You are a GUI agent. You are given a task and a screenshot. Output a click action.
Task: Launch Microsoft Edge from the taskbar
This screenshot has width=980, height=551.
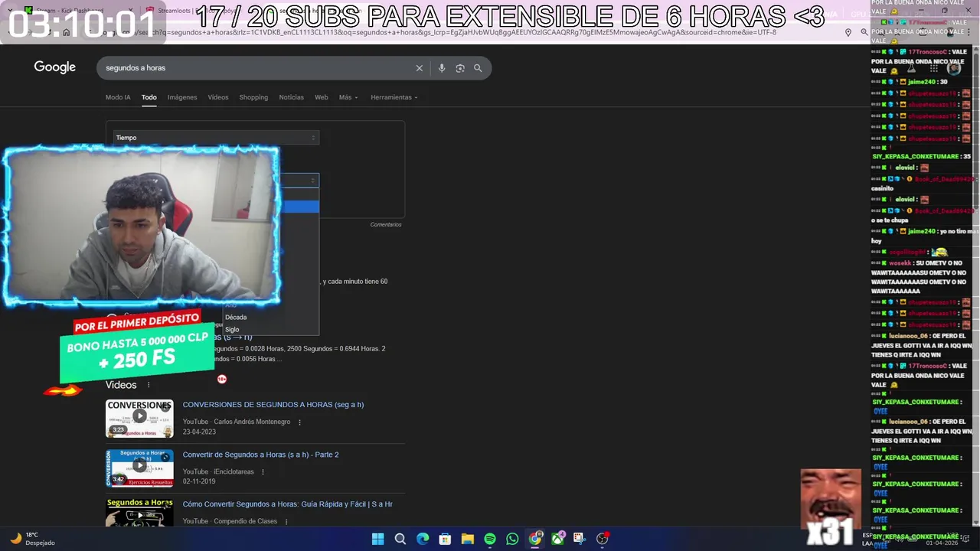(423, 539)
